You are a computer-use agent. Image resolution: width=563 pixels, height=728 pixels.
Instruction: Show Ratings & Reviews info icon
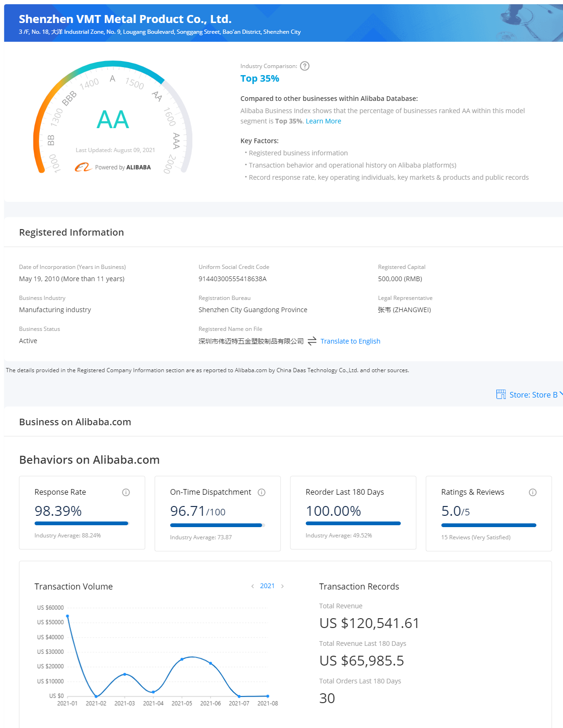point(533,492)
